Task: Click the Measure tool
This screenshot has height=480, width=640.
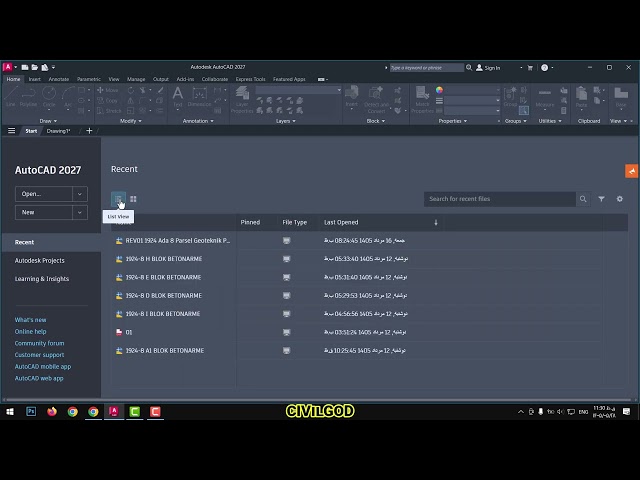Action: (x=544, y=97)
